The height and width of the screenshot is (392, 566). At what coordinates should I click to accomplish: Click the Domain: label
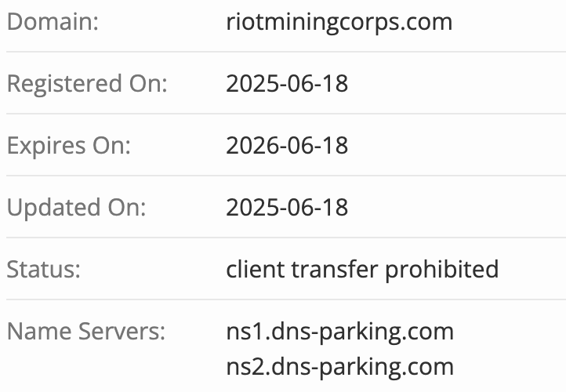click(53, 22)
